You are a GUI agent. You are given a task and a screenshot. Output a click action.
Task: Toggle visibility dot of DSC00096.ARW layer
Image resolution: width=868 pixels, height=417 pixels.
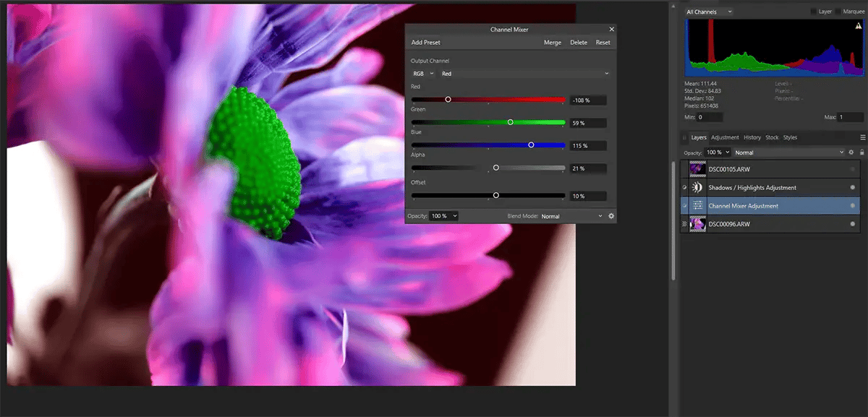coord(852,224)
